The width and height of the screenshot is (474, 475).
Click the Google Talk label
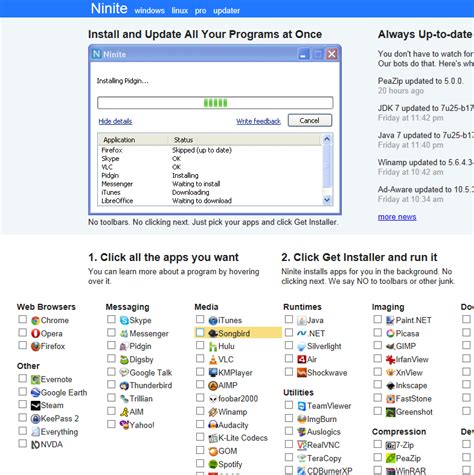[x=151, y=373]
